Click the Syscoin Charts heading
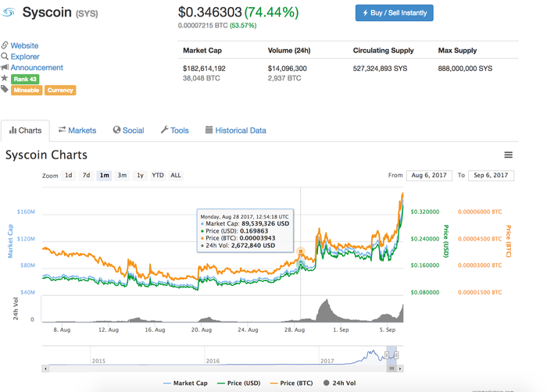This screenshot has height=392, width=547. click(46, 155)
